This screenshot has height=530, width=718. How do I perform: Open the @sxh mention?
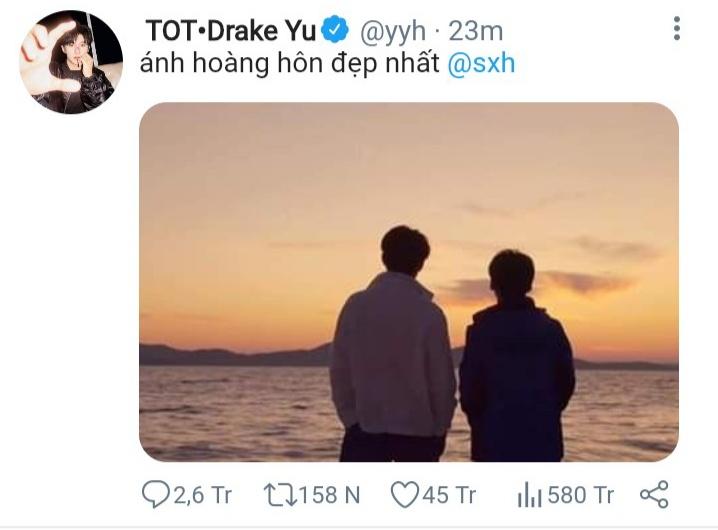click(481, 68)
